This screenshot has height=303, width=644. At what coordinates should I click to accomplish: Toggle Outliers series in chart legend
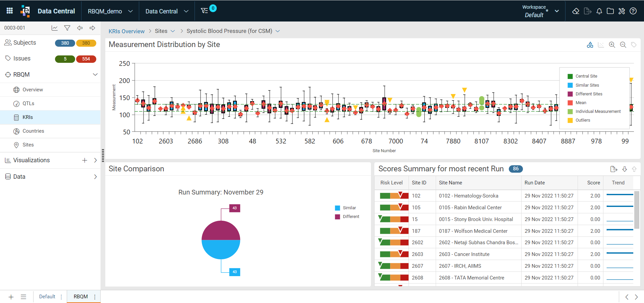pos(579,120)
